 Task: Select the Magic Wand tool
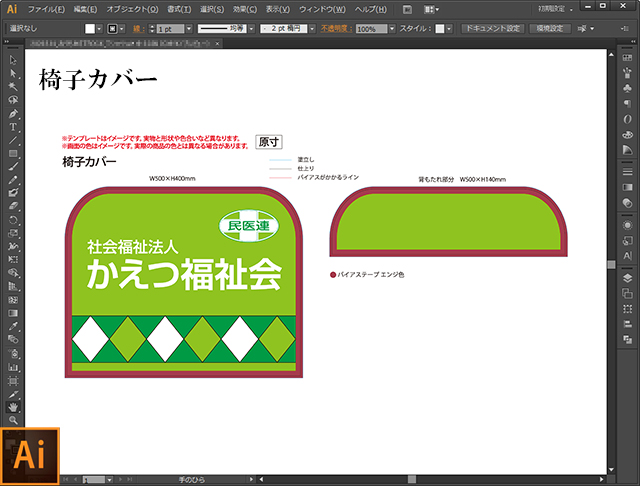13,87
